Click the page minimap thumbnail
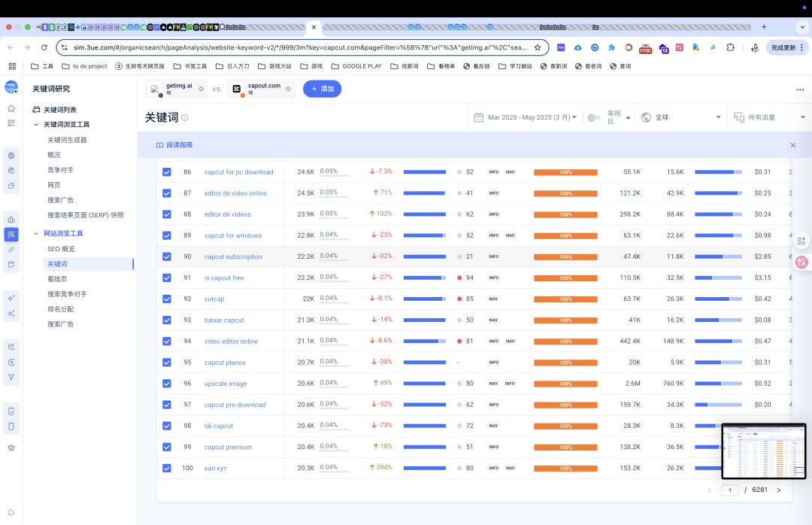This screenshot has height=525, width=812. click(x=764, y=451)
